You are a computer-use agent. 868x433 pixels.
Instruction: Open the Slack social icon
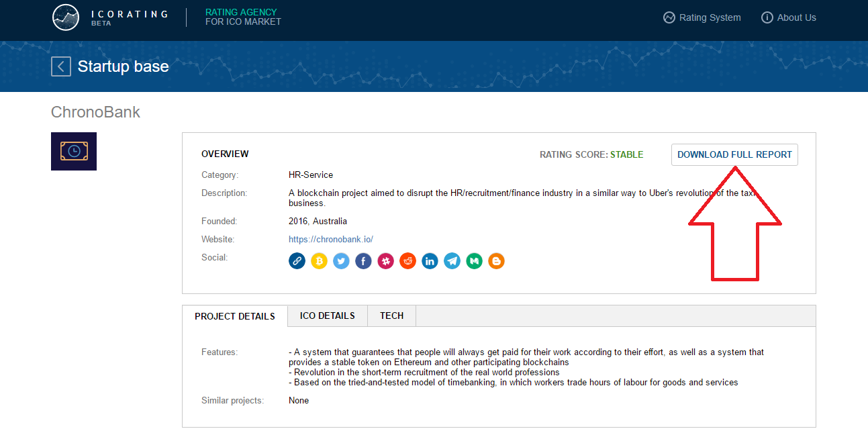coord(385,260)
